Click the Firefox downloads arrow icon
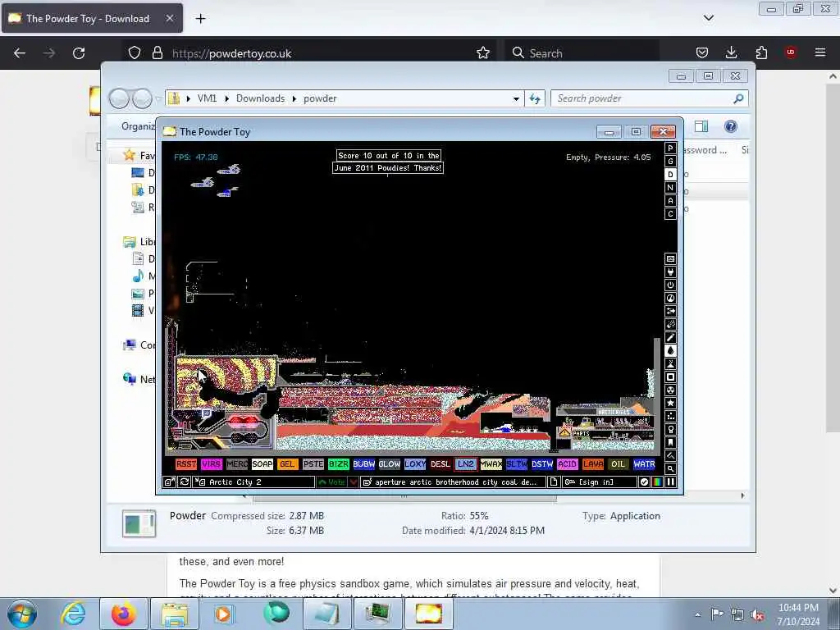This screenshot has height=630, width=840. (x=731, y=52)
